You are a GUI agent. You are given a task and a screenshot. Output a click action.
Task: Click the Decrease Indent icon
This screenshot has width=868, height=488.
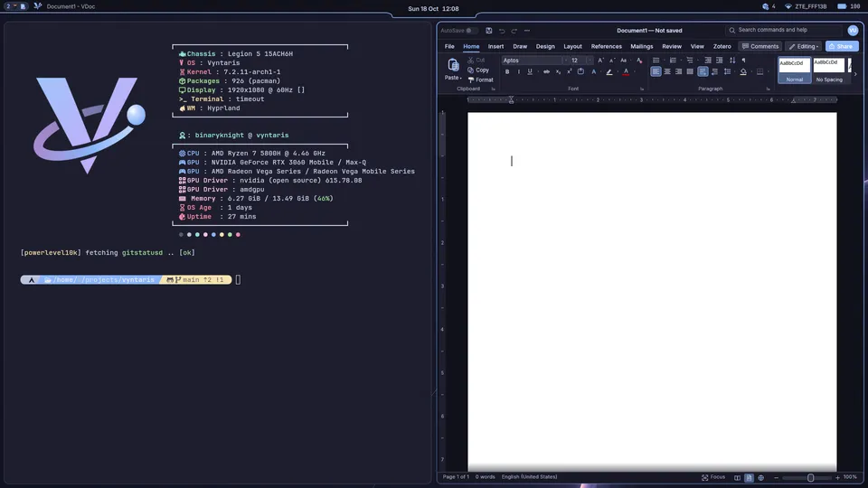[x=708, y=61]
